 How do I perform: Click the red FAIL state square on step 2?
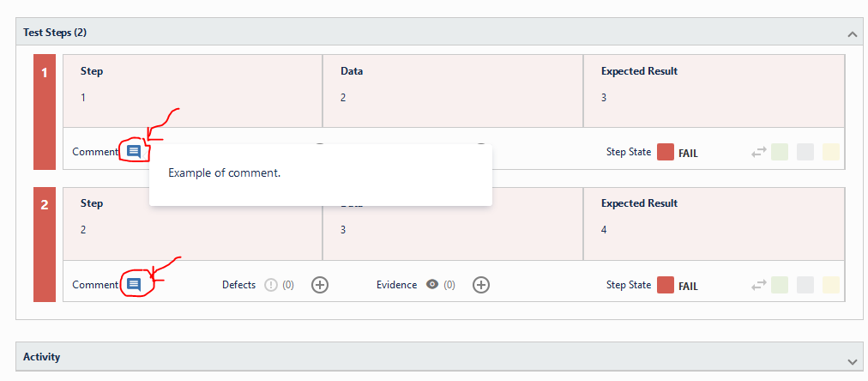pos(666,285)
